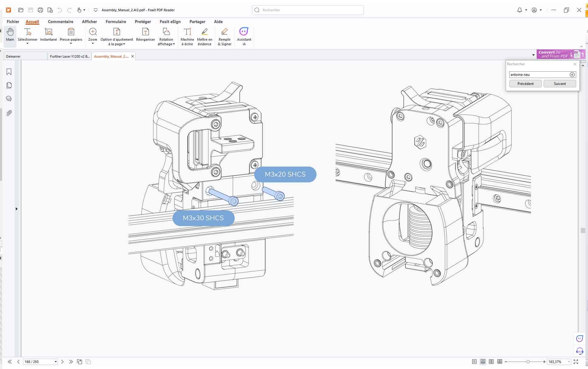Show the attachments paperclip panel
This screenshot has width=588, height=369.
point(9,113)
